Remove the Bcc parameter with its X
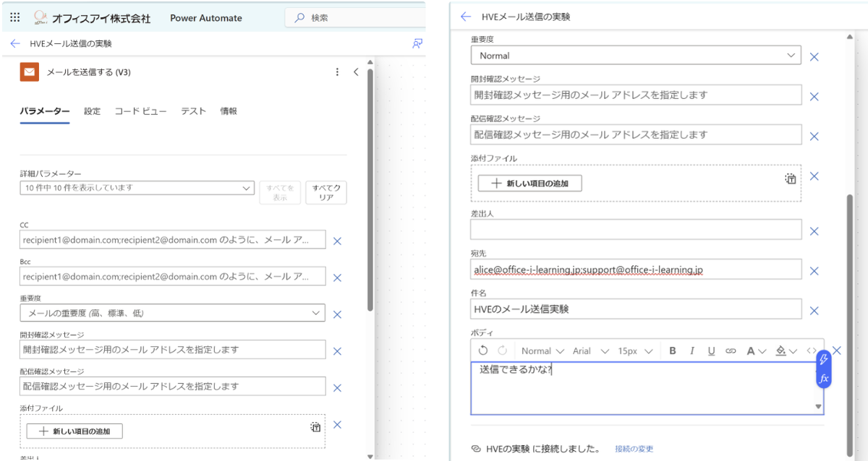Viewport: 868px width, 461px height. point(337,277)
